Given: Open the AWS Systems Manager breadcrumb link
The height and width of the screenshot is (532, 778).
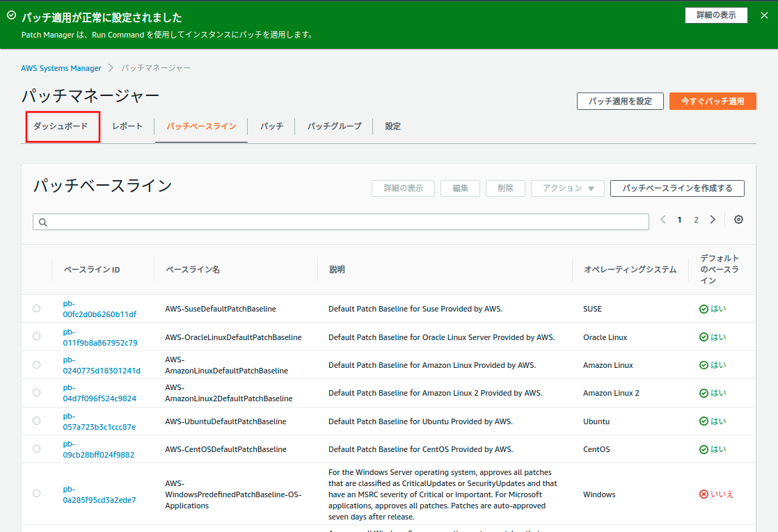Looking at the screenshot, I should tap(61, 68).
